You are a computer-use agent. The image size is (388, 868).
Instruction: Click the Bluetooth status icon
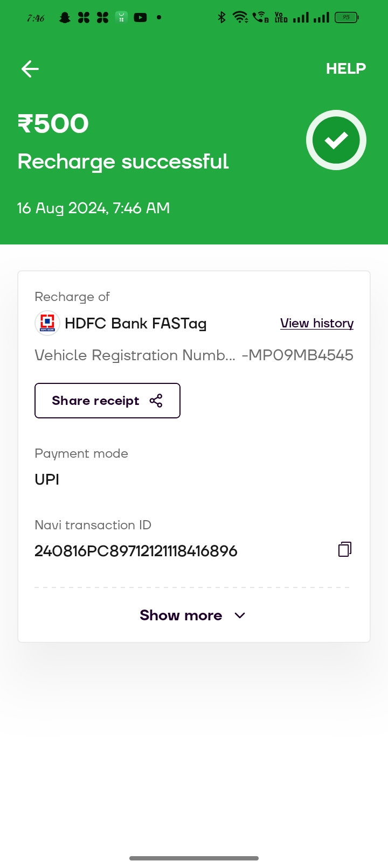point(221,18)
